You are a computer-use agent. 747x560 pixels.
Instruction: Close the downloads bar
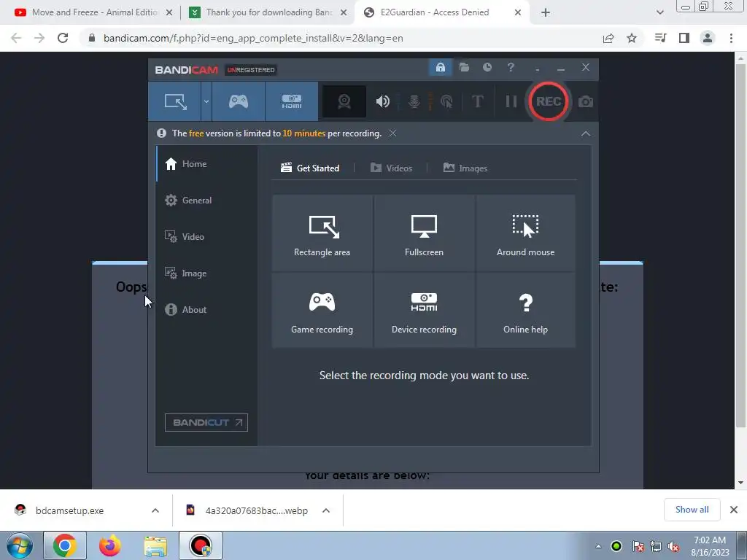coord(734,510)
